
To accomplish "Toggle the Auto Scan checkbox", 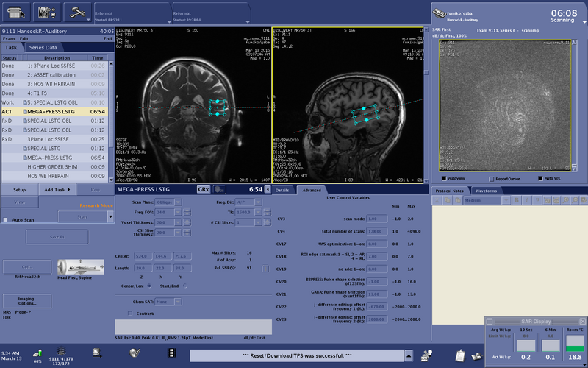I will point(6,219).
